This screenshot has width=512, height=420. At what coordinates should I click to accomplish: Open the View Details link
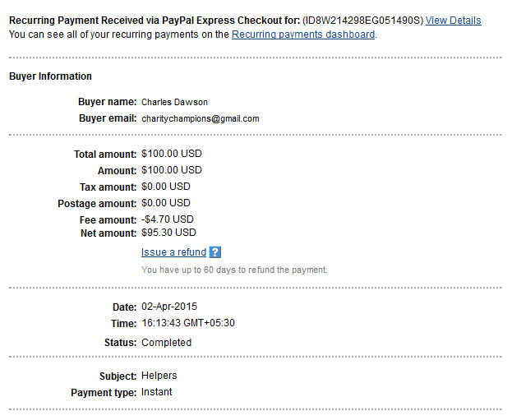(453, 21)
